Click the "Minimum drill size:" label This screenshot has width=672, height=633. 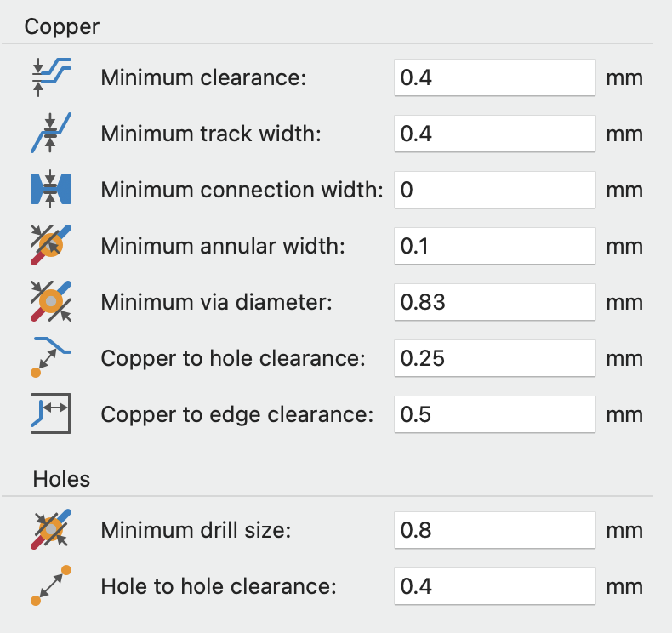(x=196, y=531)
